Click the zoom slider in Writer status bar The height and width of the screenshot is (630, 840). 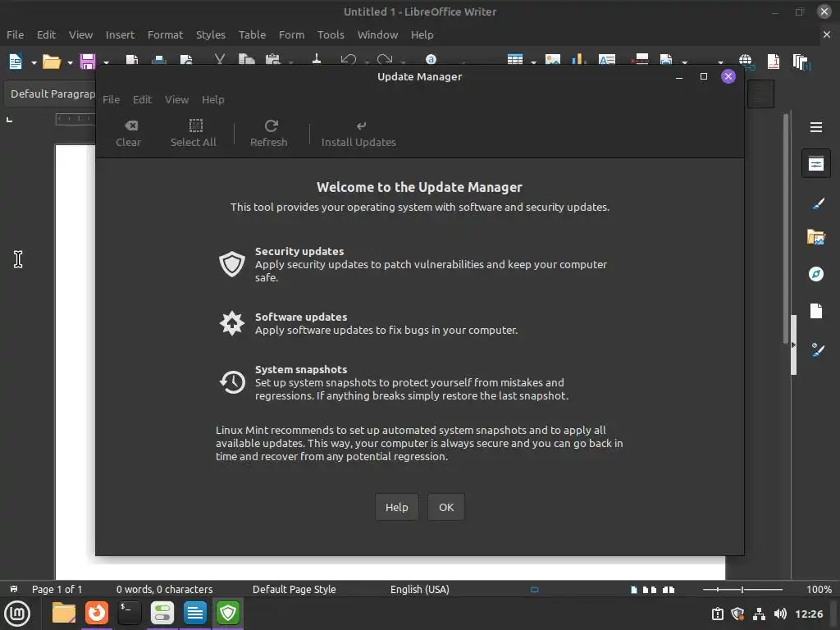tap(742, 589)
